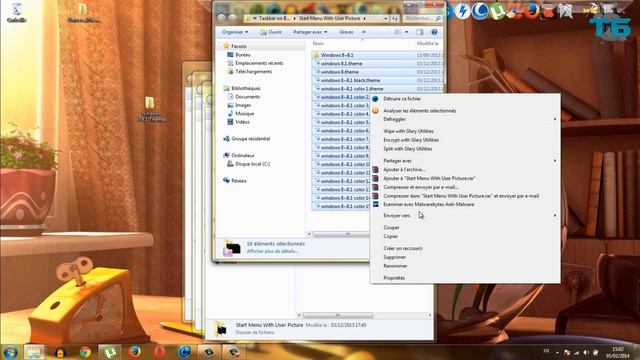Click the Graver toolbar button
Viewport: 640px width, 360px height.
(x=346, y=32)
